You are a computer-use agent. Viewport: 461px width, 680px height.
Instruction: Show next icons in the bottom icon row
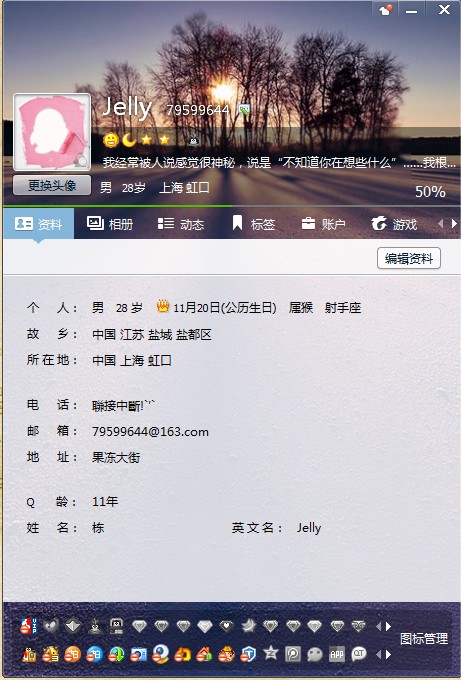pyautogui.click(x=389, y=654)
